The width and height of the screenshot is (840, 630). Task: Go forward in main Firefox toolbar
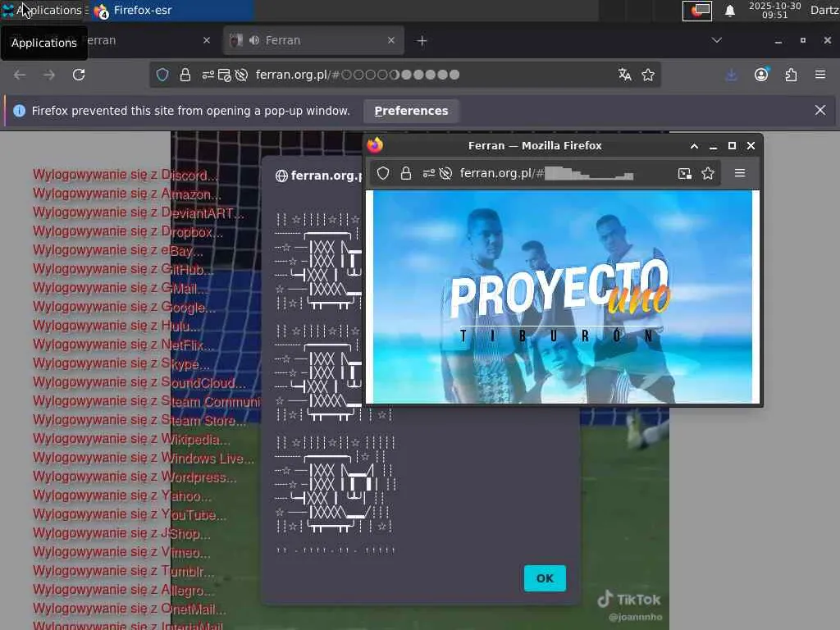[49, 75]
